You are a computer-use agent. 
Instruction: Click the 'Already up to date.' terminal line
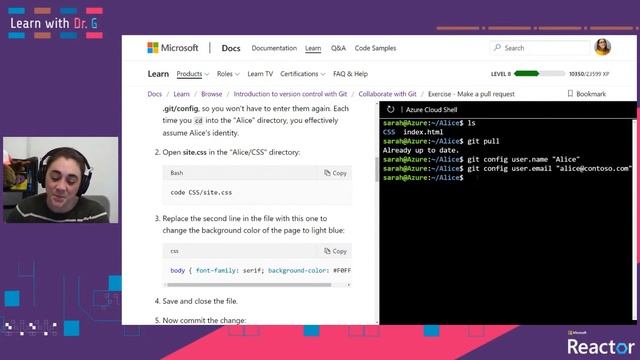tap(421, 150)
